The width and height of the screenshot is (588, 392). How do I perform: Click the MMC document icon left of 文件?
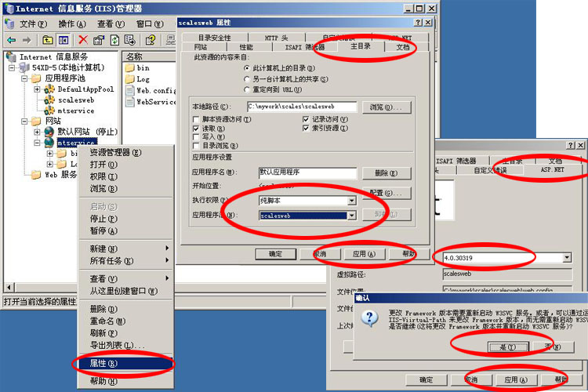click(x=9, y=24)
